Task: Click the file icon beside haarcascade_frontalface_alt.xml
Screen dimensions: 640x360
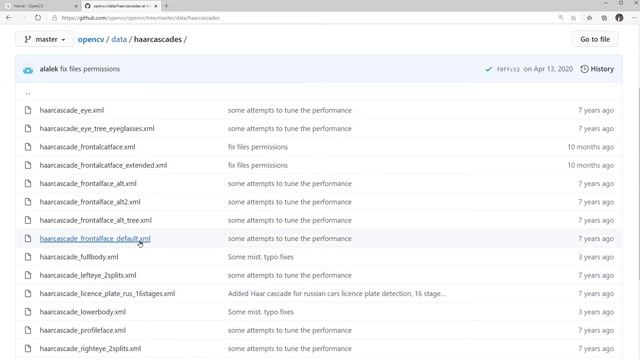Action: coord(28,184)
